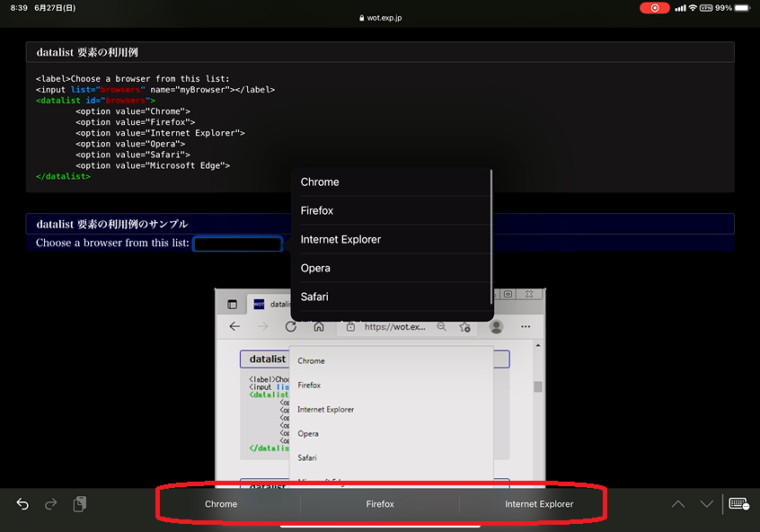
Task: Tap the paste clipboard icon
Action: point(79,504)
